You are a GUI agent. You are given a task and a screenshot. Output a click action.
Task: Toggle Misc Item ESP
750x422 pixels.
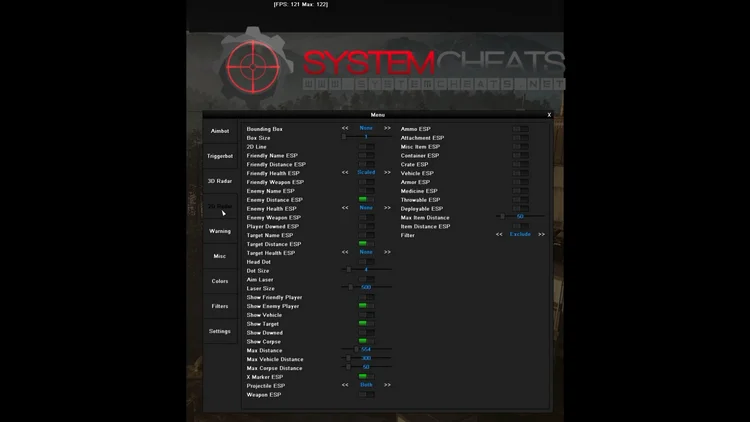pos(520,146)
